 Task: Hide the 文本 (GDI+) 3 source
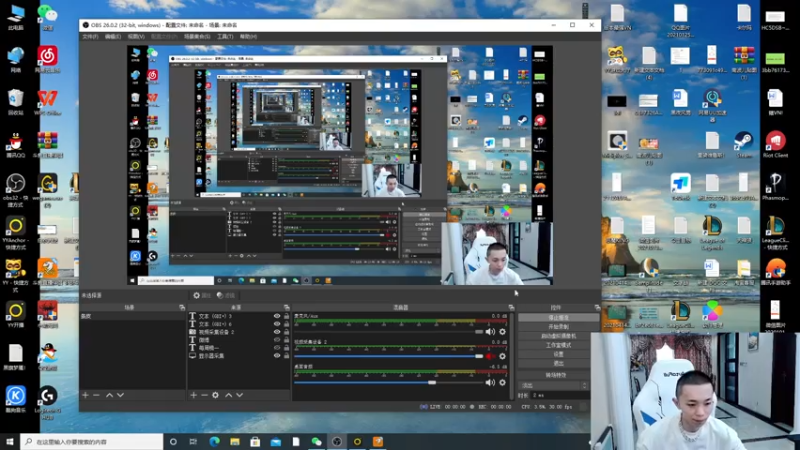[x=277, y=316]
